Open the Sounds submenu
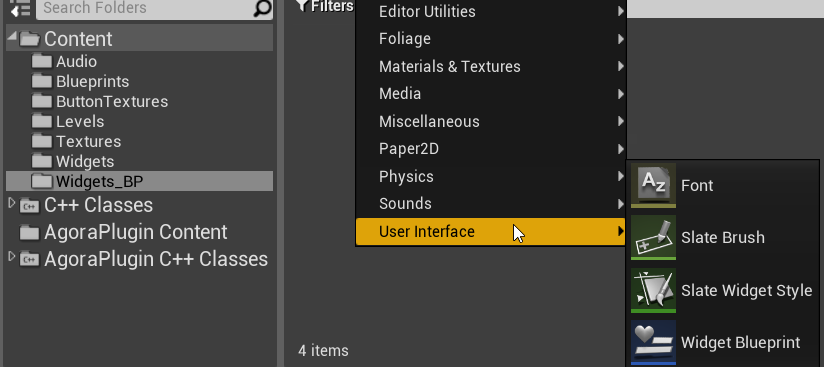This screenshot has width=824, height=367. tap(491, 203)
